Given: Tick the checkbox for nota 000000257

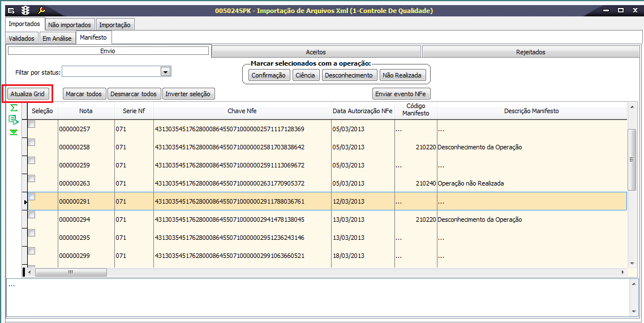Looking at the screenshot, I should pos(31,124).
